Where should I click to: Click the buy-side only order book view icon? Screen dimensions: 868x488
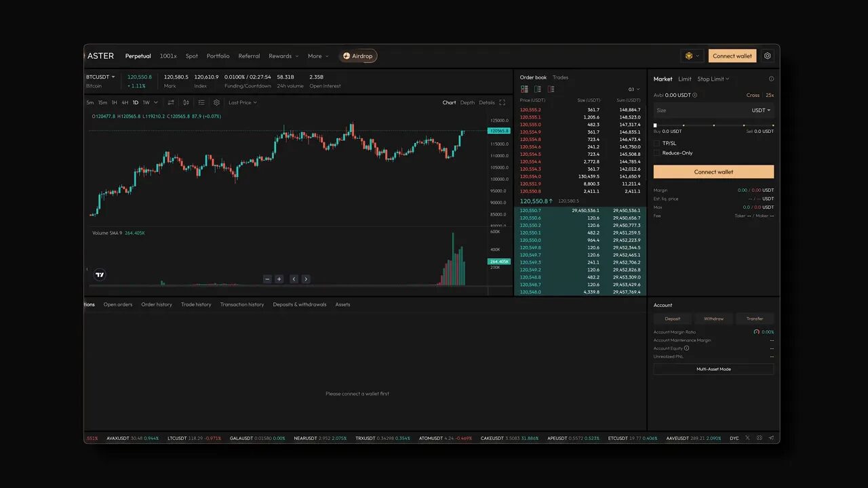point(538,89)
